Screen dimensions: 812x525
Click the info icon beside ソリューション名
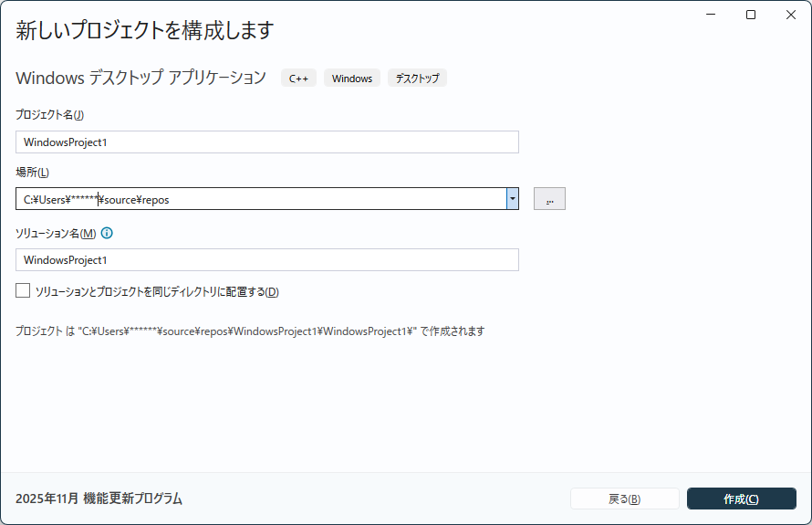pyautogui.click(x=107, y=233)
